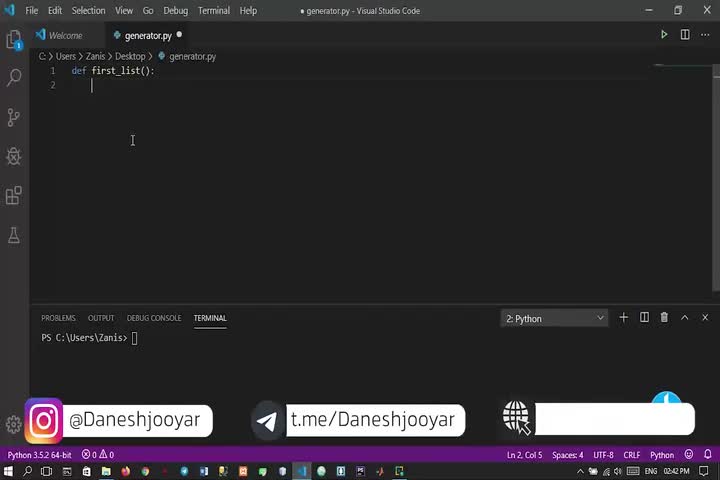This screenshot has width=720, height=480.
Task: Maximize the terminal panel with up chevron
Action: [684, 317]
